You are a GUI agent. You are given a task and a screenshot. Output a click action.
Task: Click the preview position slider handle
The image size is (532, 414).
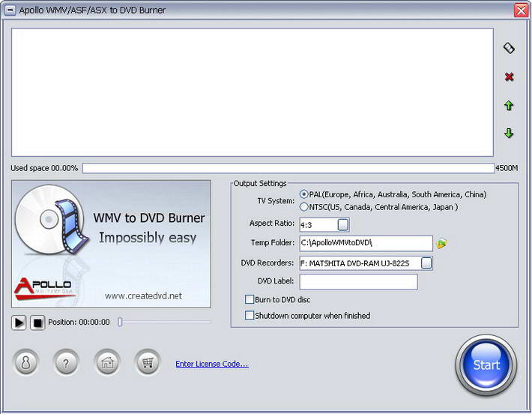point(120,322)
